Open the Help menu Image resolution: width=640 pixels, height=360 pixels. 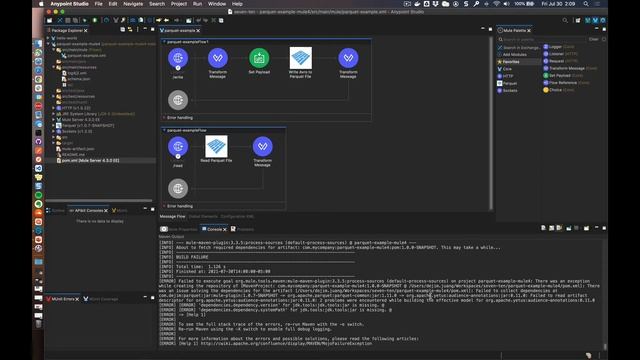click(x=237, y=4)
